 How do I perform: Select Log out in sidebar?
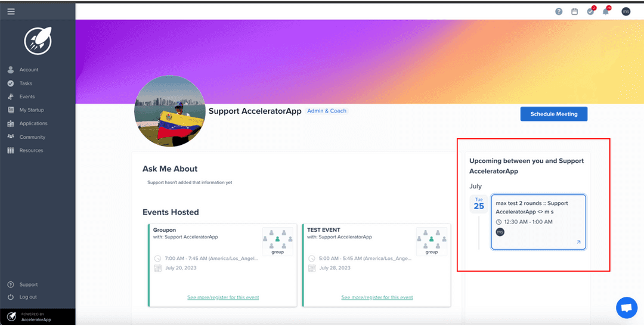[28, 297]
